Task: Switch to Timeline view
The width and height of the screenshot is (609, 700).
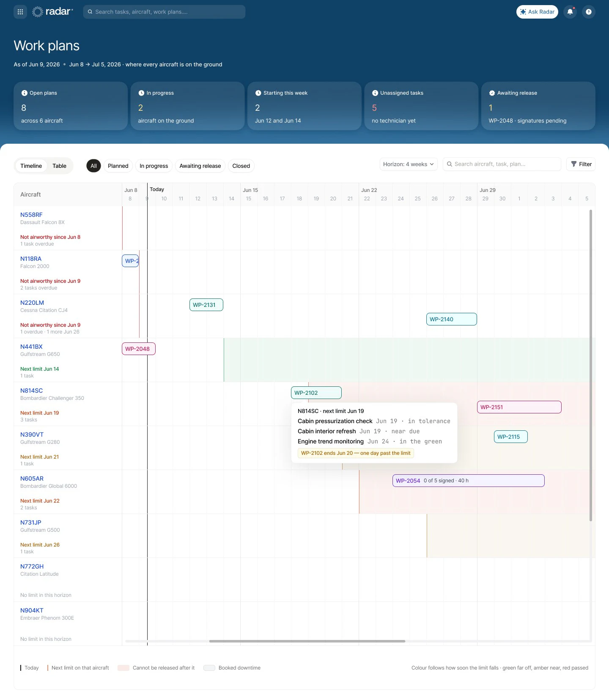Action: [x=31, y=166]
